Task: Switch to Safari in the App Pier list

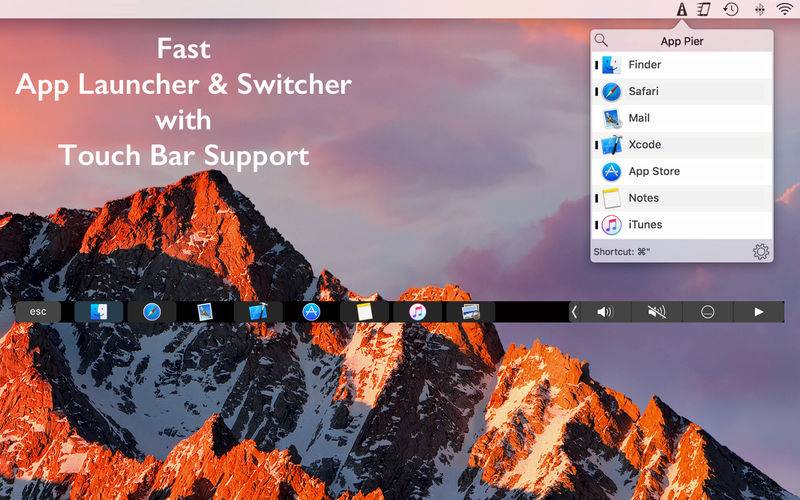Action: point(682,91)
